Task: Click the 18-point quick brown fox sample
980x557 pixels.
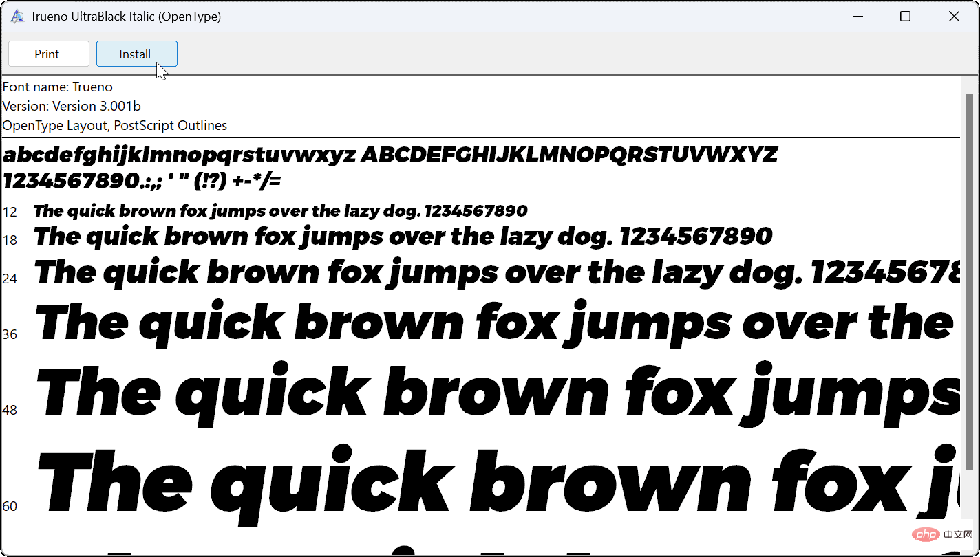Action: tap(403, 237)
